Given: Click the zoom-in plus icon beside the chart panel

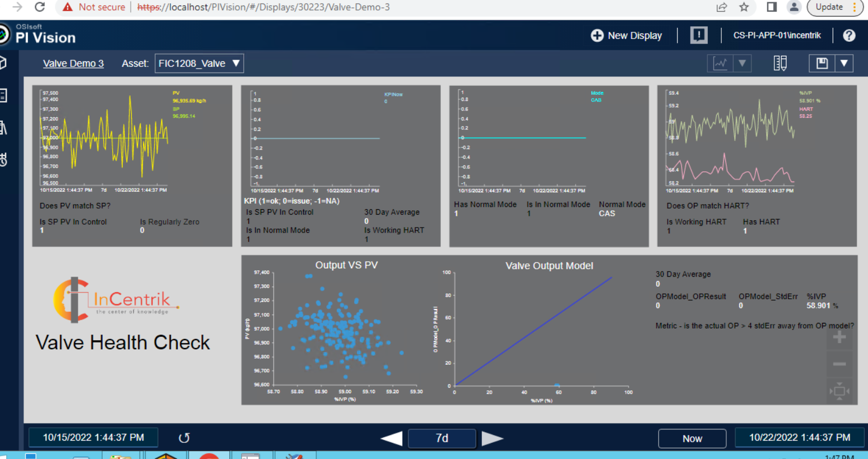Looking at the screenshot, I should pos(839,336).
